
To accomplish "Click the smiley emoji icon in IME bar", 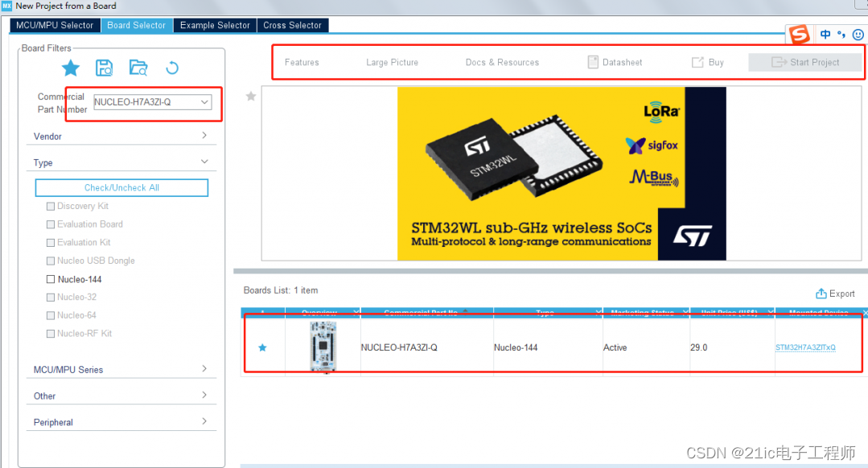I will point(858,35).
